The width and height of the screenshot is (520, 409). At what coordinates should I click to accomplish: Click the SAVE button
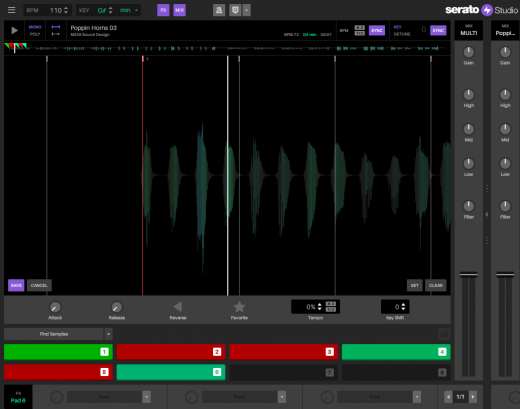coord(16,285)
